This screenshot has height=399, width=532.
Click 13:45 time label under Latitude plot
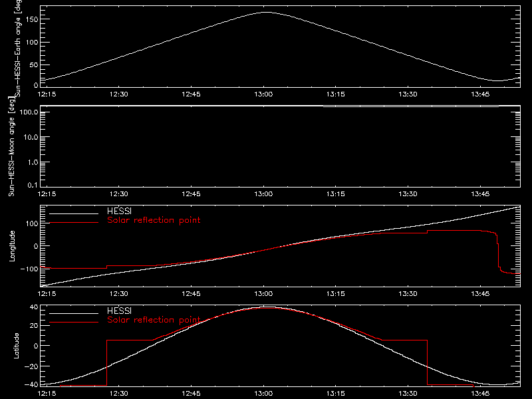click(480, 394)
